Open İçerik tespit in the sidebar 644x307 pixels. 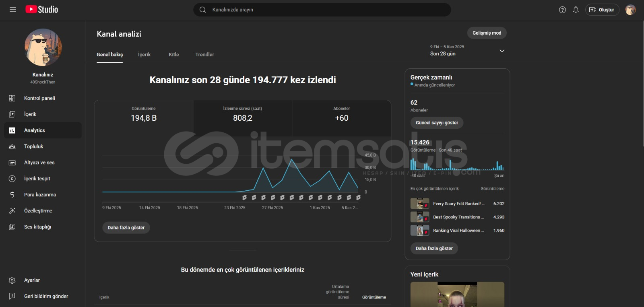click(43, 179)
